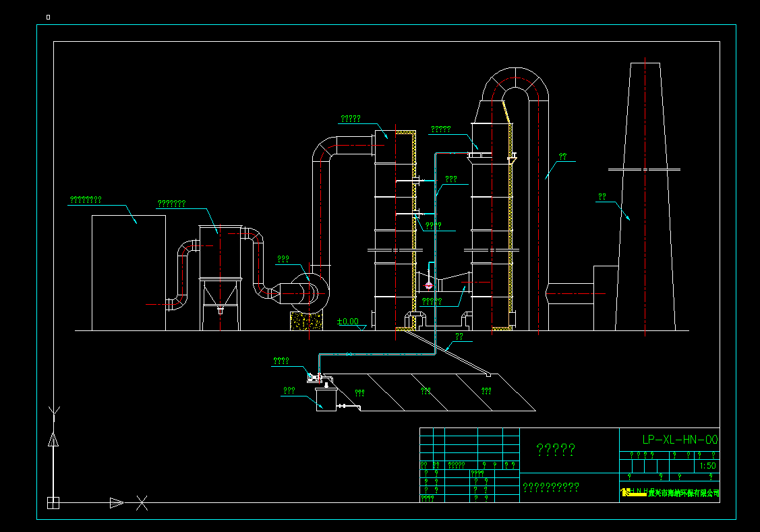The height and width of the screenshot is (532, 760).
Task: Click the ±0.00 ground elevation marker
Action: [x=349, y=322]
